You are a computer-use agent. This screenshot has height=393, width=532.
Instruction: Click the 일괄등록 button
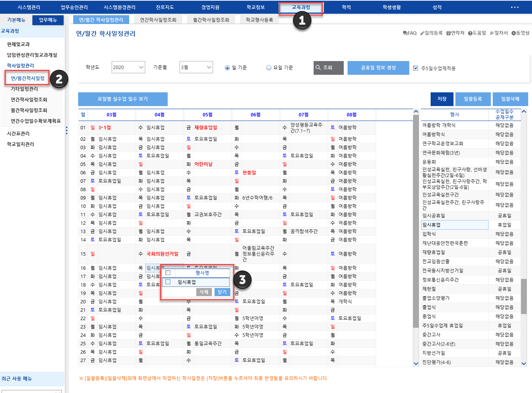point(473,99)
